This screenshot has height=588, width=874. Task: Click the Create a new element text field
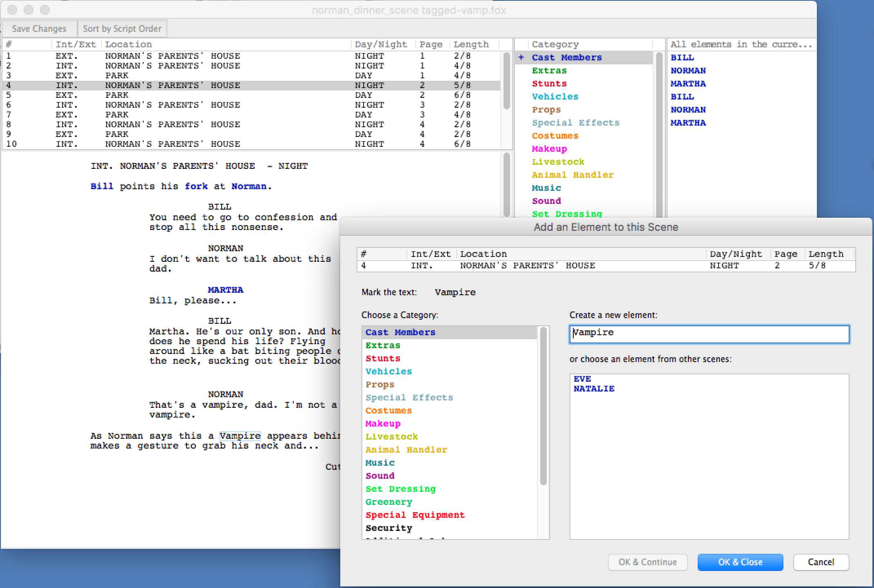click(709, 334)
